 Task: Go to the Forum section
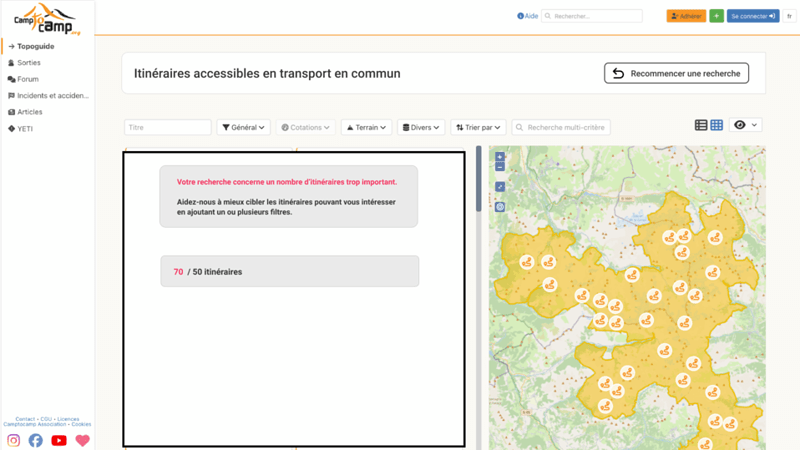27,79
